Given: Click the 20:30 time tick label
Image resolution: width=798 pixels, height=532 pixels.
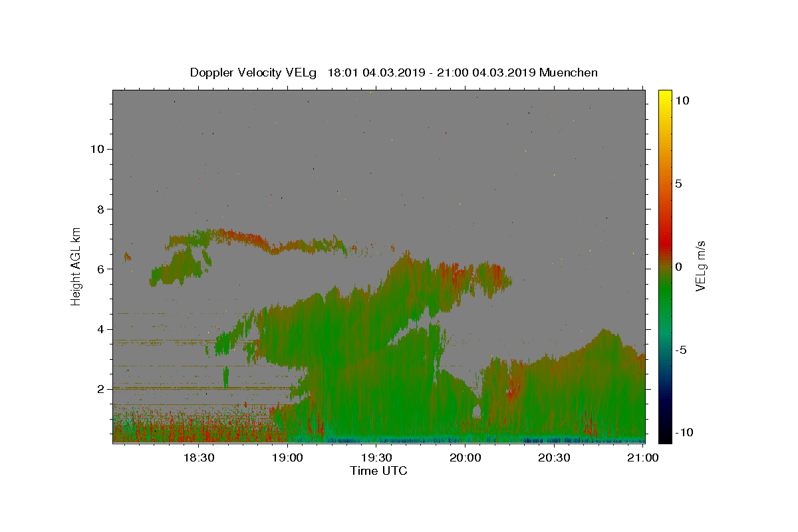Looking at the screenshot, I should [554, 458].
